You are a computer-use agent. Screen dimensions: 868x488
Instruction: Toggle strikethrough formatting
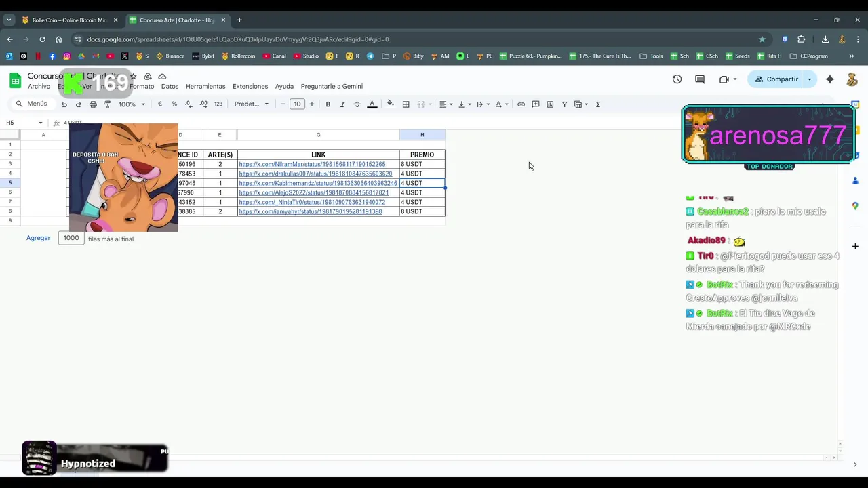coord(357,104)
